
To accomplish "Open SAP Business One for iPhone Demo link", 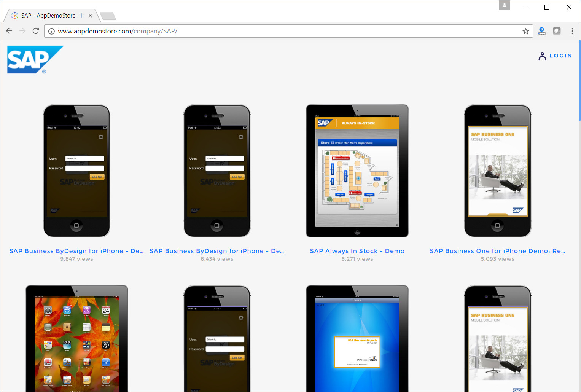I will pyautogui.click(x=498, y=251).
